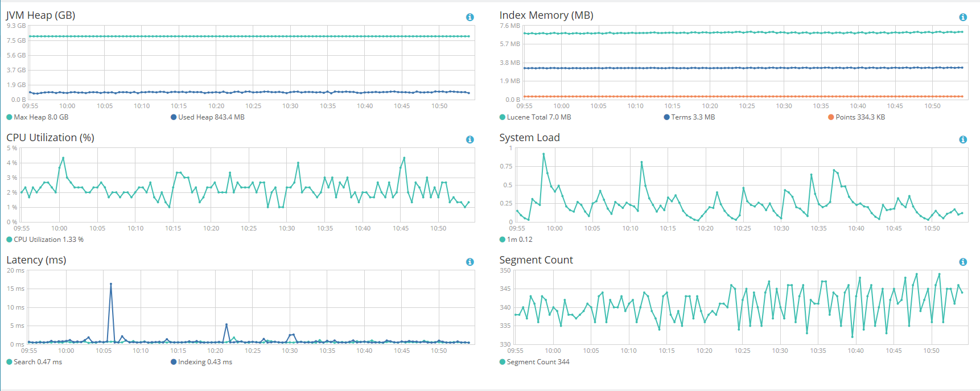Open Segment Count chart info icon

point(963,262)
